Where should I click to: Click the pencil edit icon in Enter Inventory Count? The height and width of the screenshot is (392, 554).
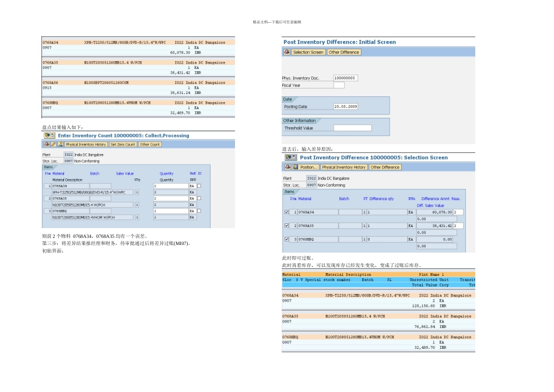[53, 144]
